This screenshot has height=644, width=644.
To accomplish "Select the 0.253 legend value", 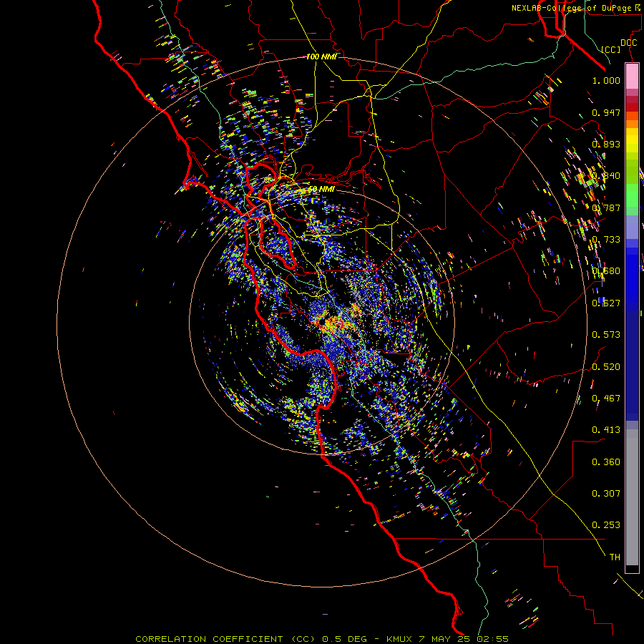I will pyautogui.click(x=606, y=525).
